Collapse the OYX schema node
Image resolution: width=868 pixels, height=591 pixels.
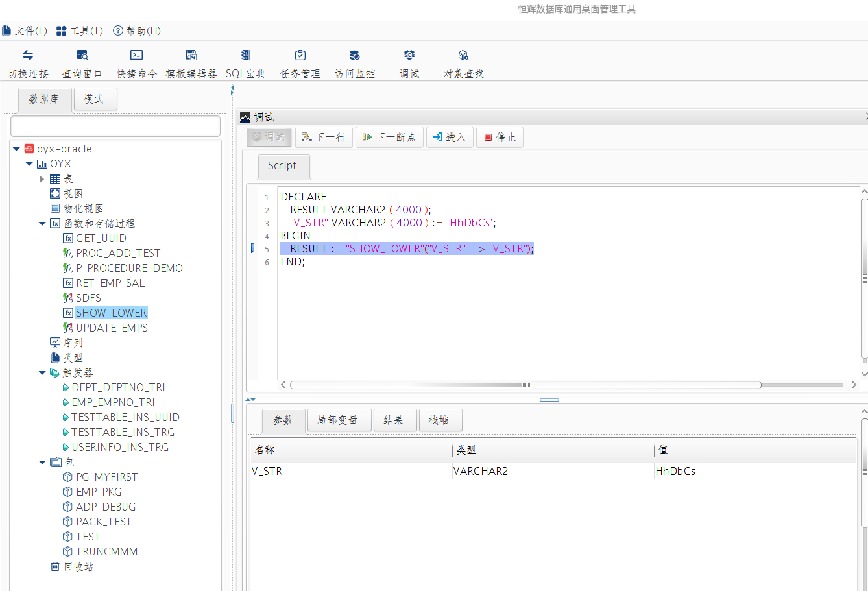coord(29,163)
